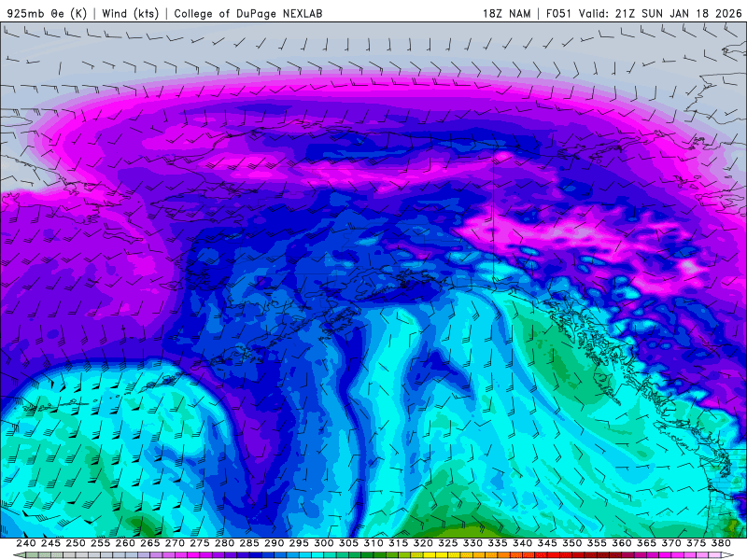This screenshot has width=747, height=560.
Task: Click the 240 value on the legend
Action: click(26, 543)
